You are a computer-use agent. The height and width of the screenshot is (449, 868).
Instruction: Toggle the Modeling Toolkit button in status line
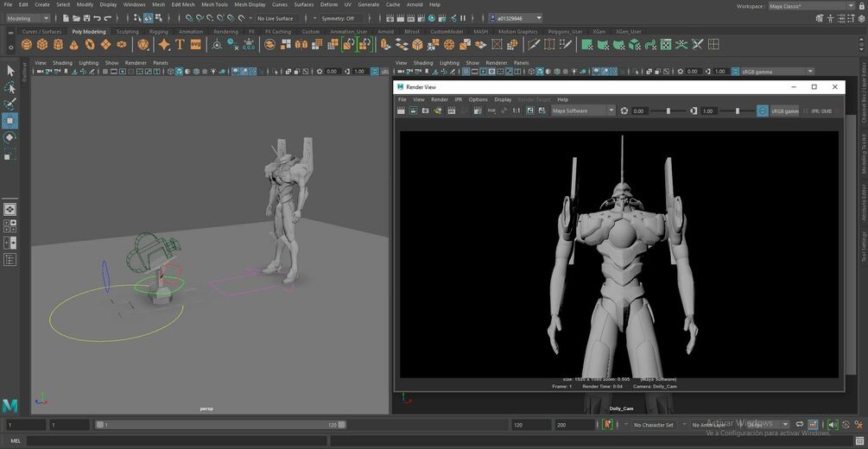pyautogui.click(x=820, y=18)
